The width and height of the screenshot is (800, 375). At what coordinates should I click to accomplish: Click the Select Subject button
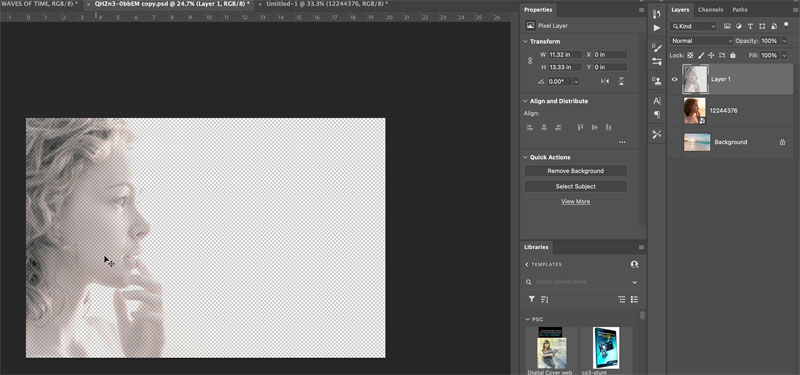point(576,186)
